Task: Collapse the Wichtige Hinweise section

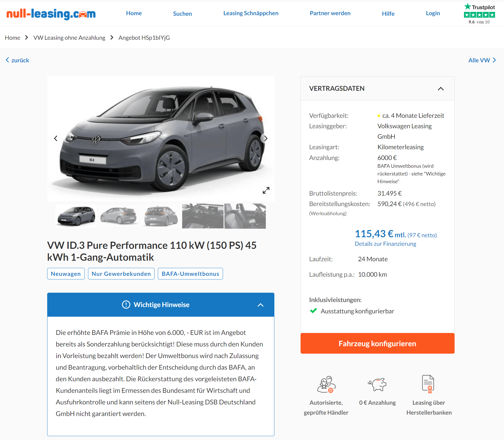Action: (260, 305)
